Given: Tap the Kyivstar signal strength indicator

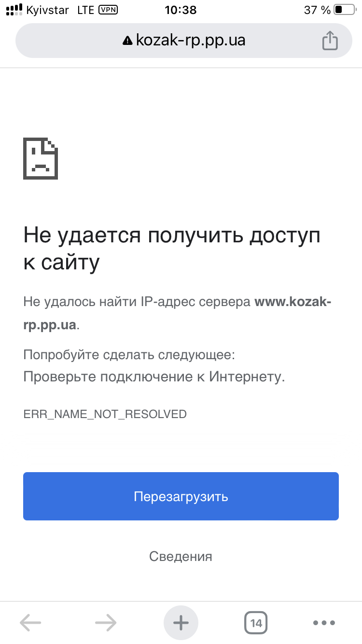Looking at the screenshot, I should point(14,9).
